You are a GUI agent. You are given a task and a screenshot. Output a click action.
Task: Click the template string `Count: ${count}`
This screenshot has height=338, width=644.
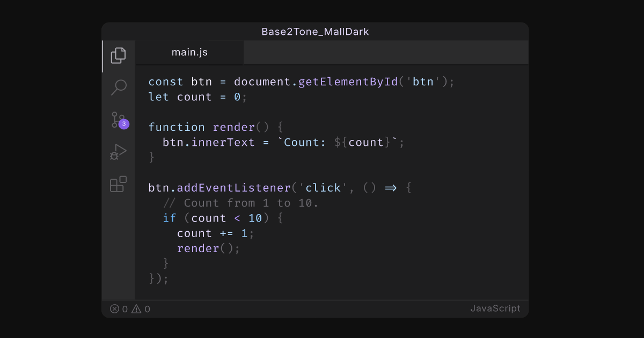tap(338, 142)
